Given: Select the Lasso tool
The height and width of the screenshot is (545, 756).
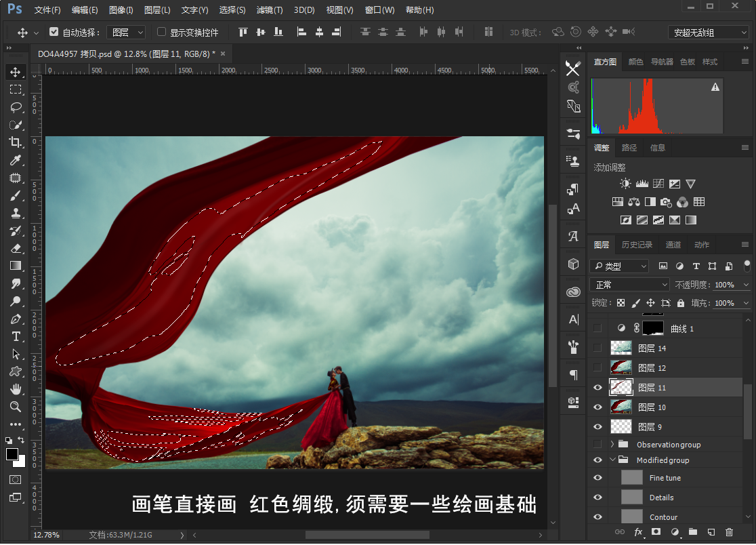Looking at the screenshot, I should click(x=16, y=107).
